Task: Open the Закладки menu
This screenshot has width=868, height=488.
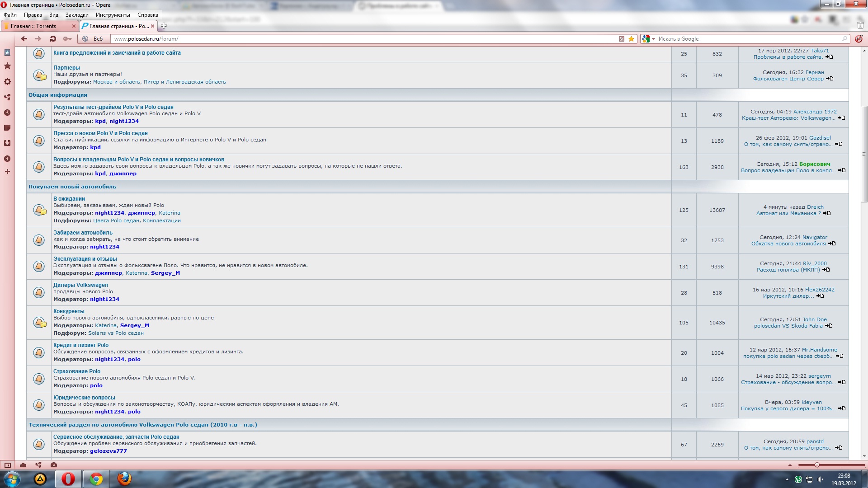Action: [77, 15]
